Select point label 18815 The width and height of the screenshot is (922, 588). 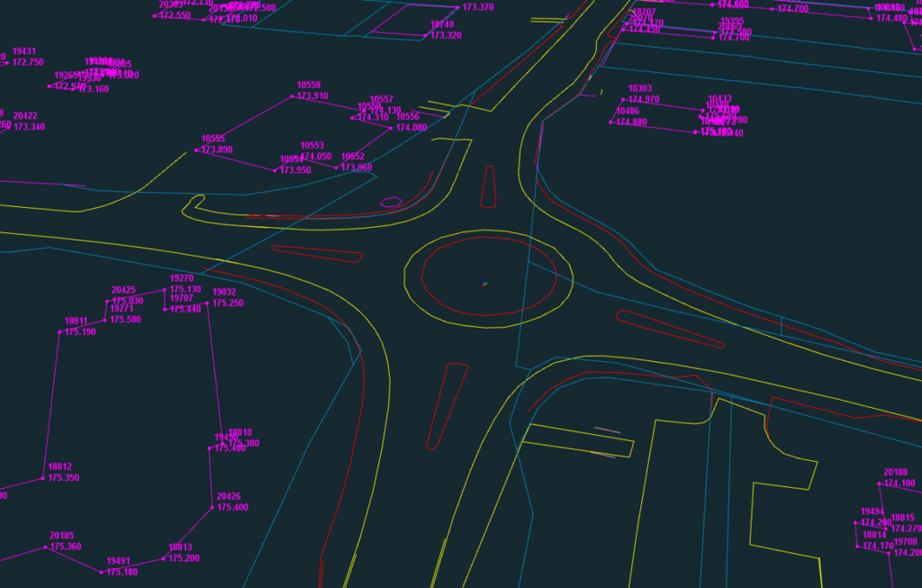(x=902, y=518)
